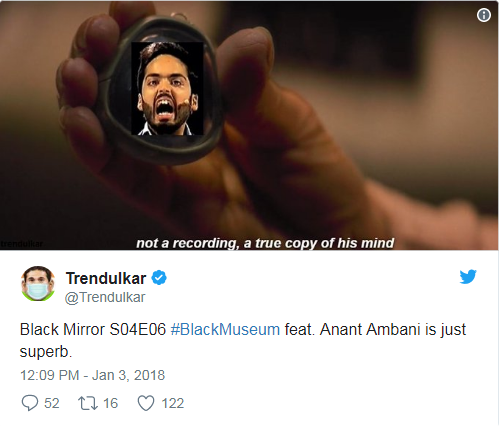
Task: Click the trendulkar watermark on image
Action: point(21,244)
